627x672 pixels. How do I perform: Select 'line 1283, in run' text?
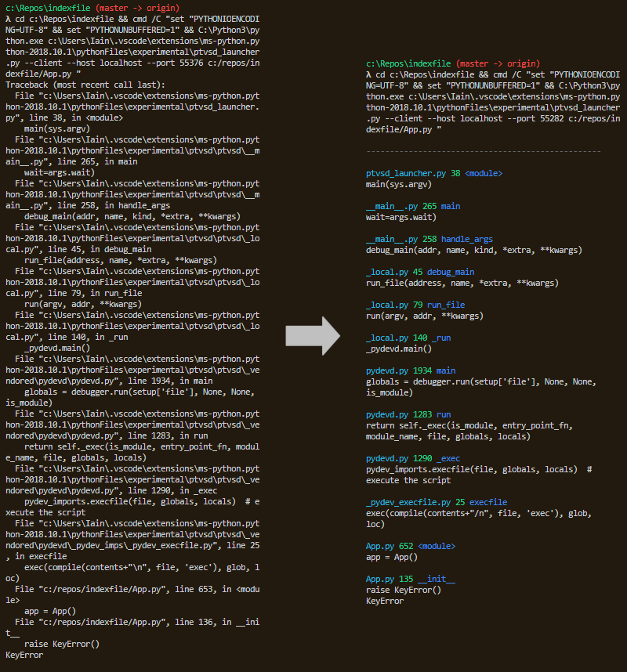(x=168, y=435)
